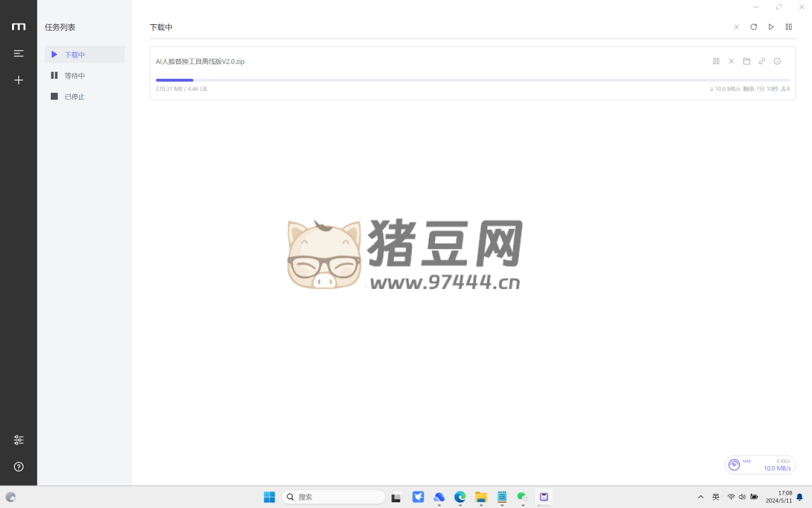812x508 pixels.
Task: Click the Windows taskbar search box
Action: [333, 497]
